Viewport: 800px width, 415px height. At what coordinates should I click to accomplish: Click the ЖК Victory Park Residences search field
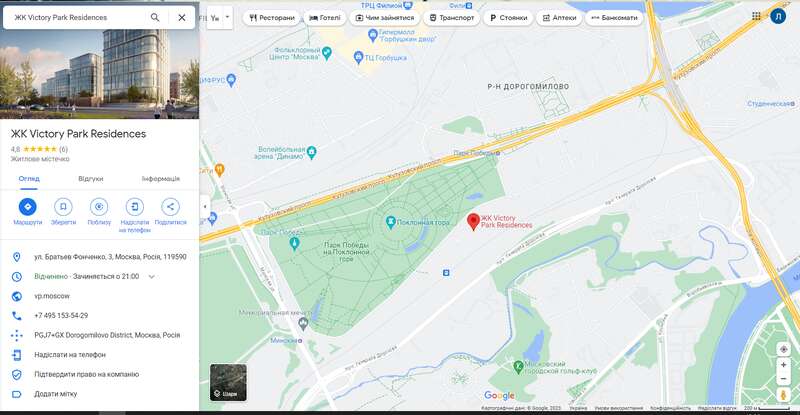pyautogui.click(x=77, y=17)
